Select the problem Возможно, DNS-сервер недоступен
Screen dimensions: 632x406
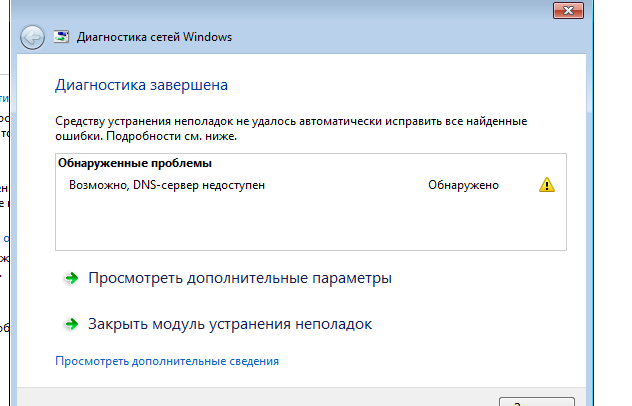click(167, 185)
